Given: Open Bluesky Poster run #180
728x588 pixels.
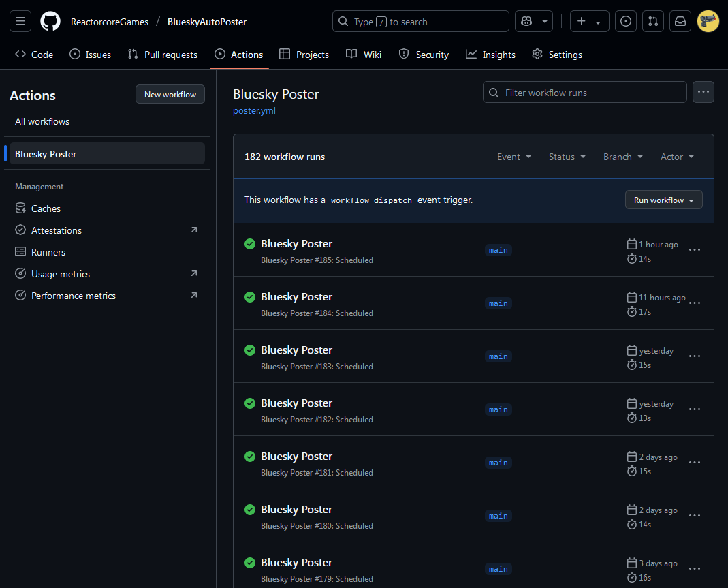Looking at the screenshot, I should click(x=296, y=510).
